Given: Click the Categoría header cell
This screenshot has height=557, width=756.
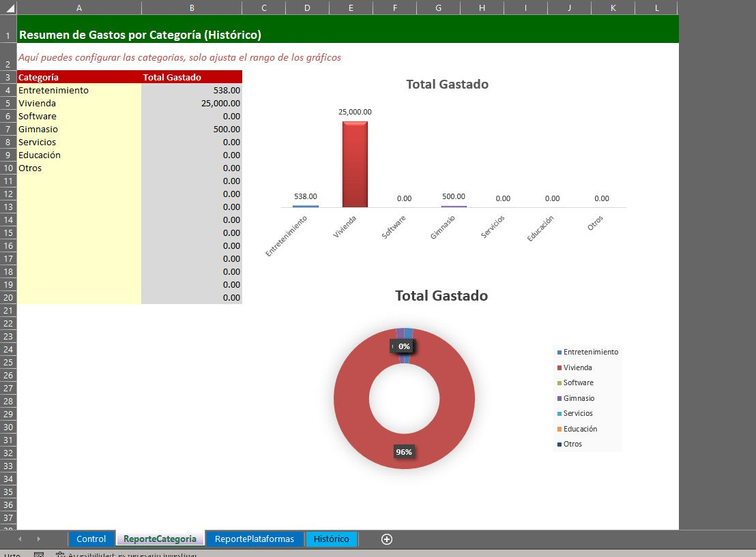Looking at the screenshot, I should [79, 77].
